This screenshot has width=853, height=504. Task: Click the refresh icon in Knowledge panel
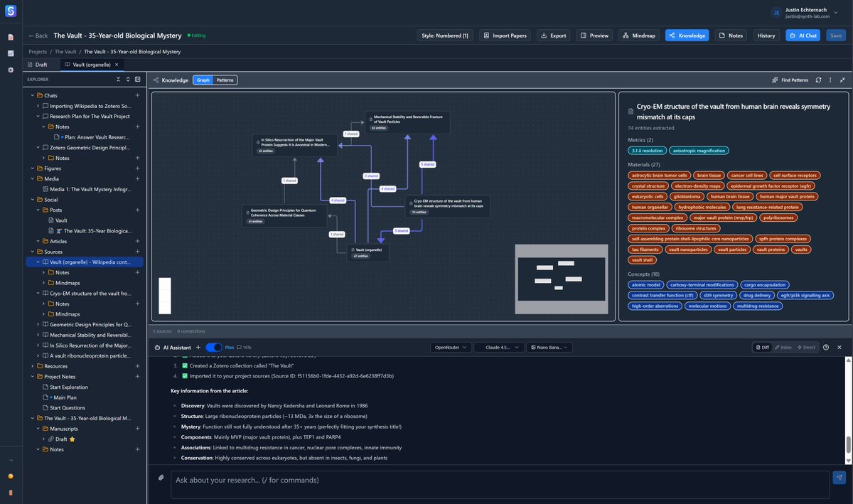click(x=818, y=80)
